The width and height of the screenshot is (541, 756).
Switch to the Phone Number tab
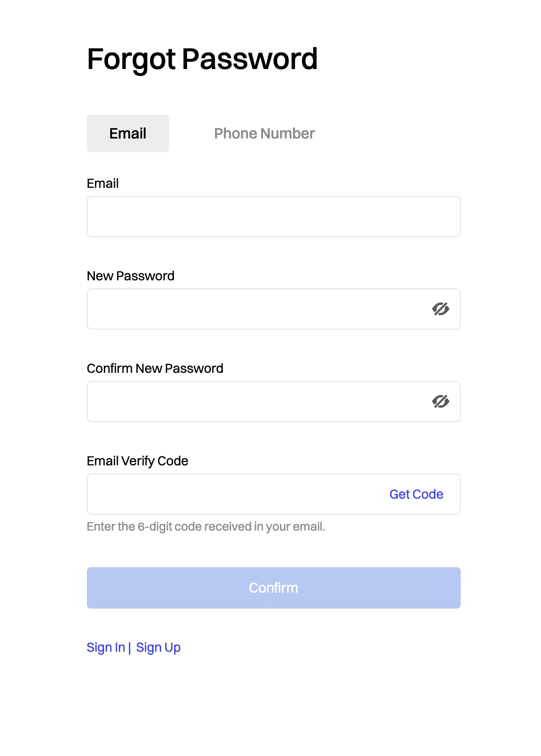point(264,133)
